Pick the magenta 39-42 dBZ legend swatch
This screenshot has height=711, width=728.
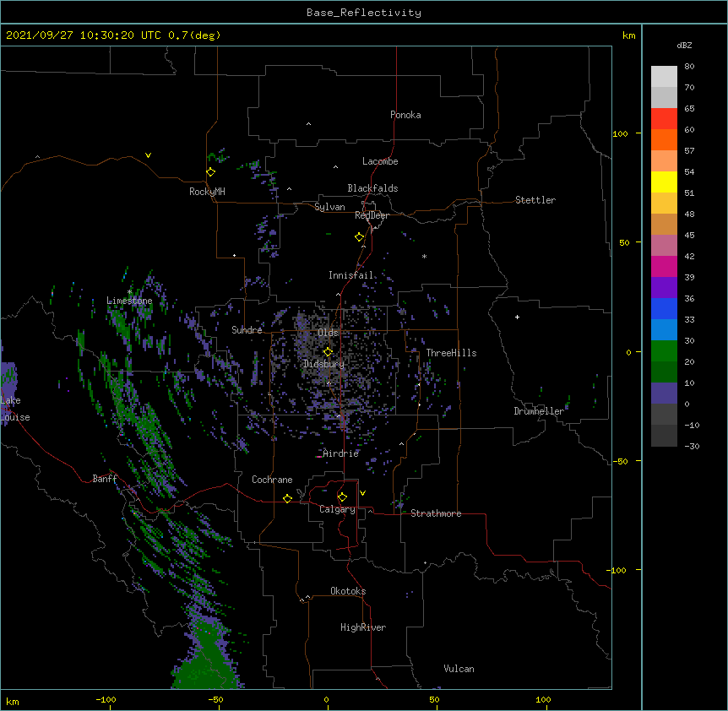click(x=664, y=266)
